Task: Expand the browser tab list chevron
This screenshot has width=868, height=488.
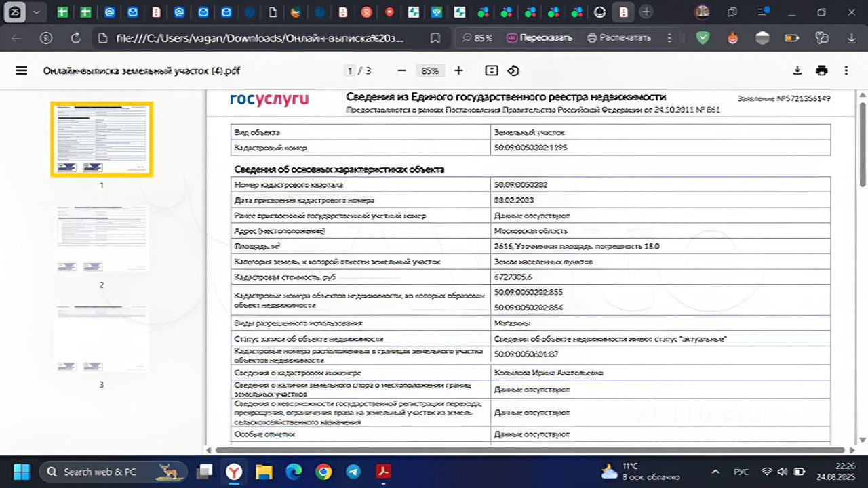Action: 36,12
